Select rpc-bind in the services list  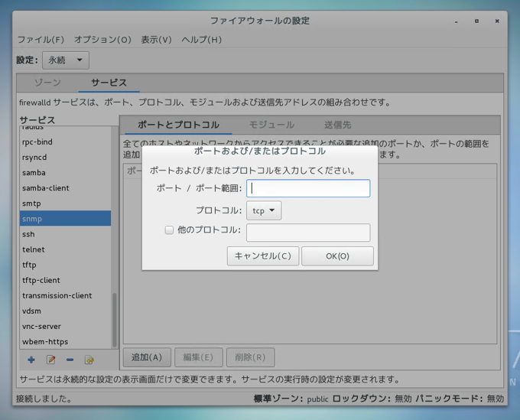pyautogui.click(x=65, y=142)
